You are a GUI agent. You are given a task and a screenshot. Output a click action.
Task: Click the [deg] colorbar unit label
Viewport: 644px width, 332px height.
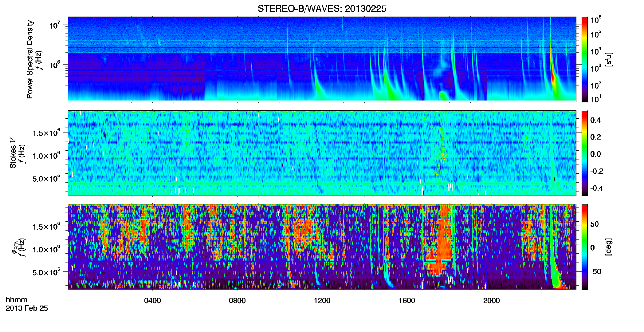pyautogui.click(x=609, y=247)
